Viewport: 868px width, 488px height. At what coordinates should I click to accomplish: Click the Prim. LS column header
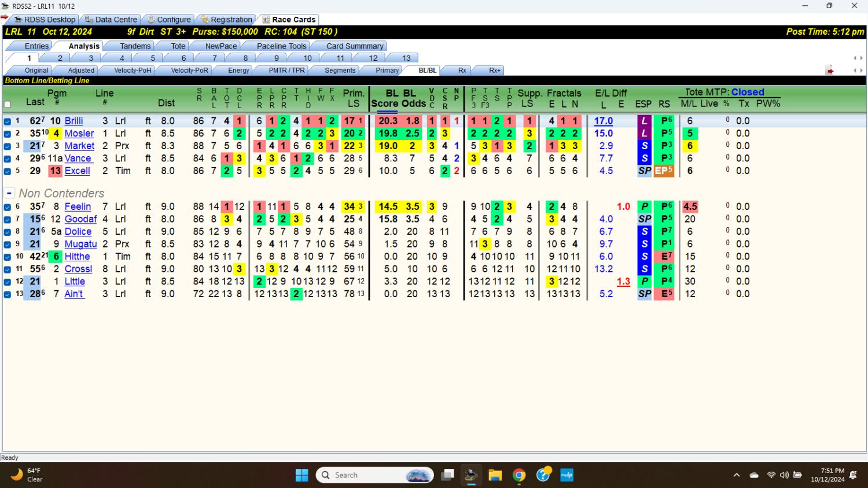354,98
